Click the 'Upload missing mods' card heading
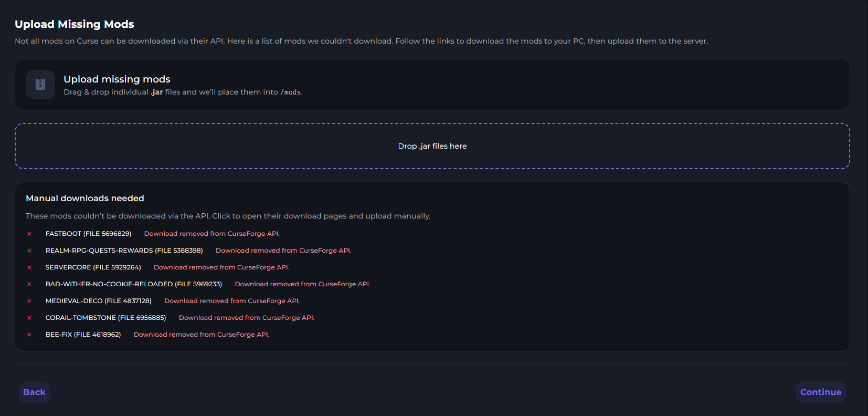Image resolution: width=868 pixels, height=416 pixels. 117,79
